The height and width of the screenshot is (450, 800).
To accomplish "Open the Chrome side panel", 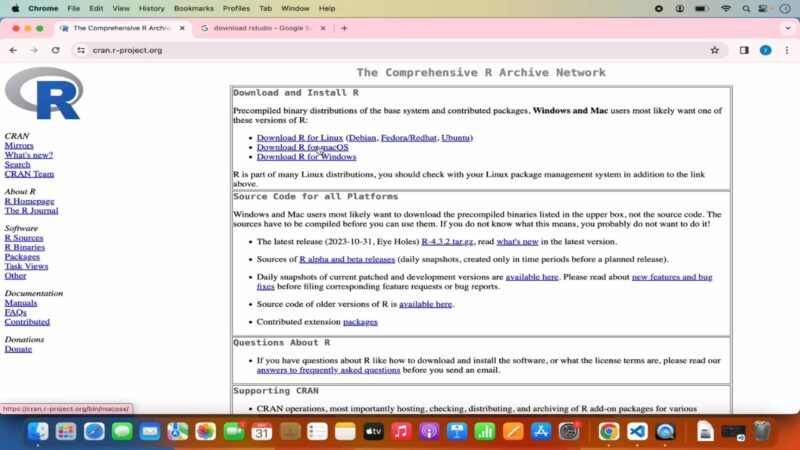I will 744,50.
